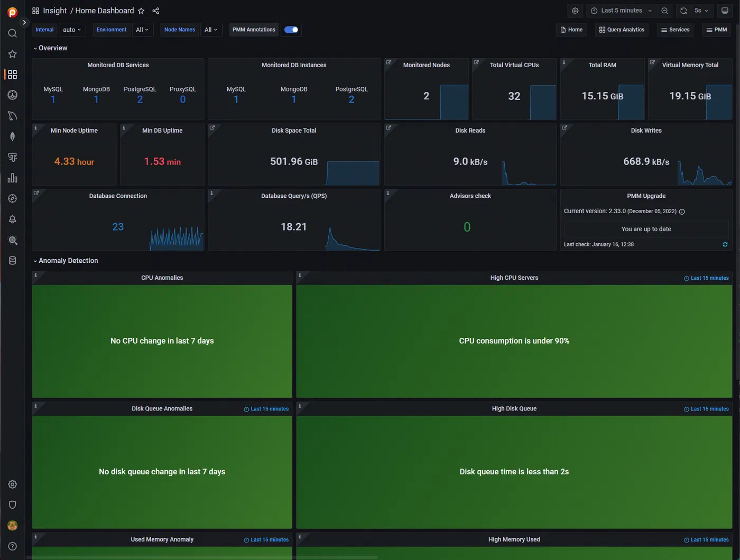This screenshot has height=560, width=740.
Task: Open the Node Names All dropdown
Action: click(x=211, y=30)
